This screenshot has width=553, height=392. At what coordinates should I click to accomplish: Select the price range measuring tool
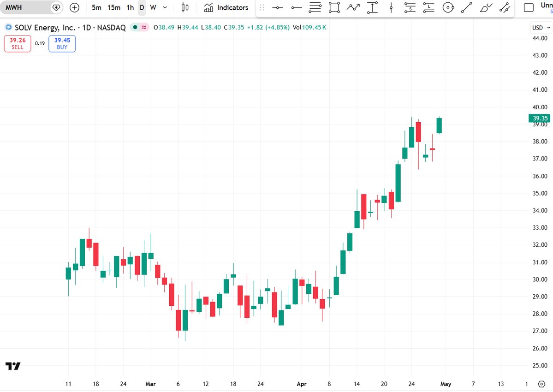[x=372, y=7]
